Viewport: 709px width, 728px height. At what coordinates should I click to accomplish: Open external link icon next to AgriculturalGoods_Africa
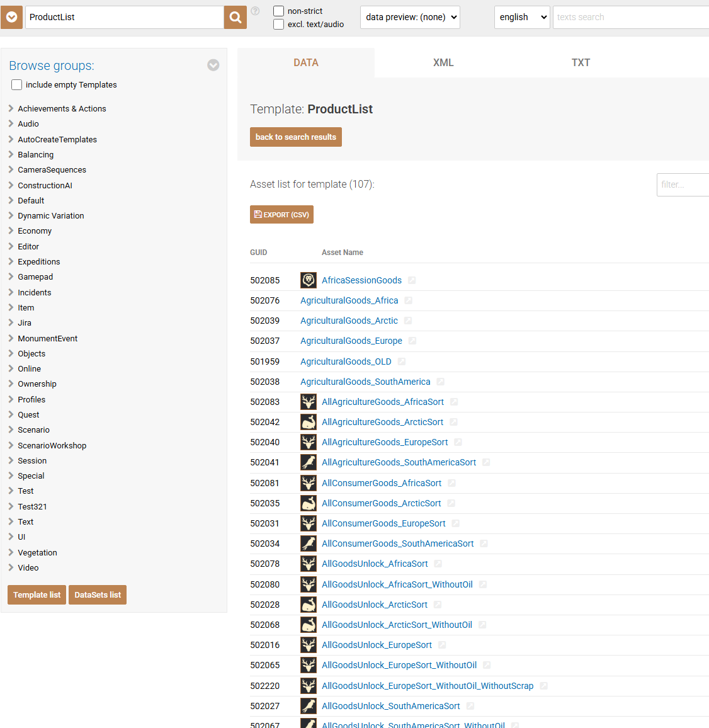tap(409, 301)
